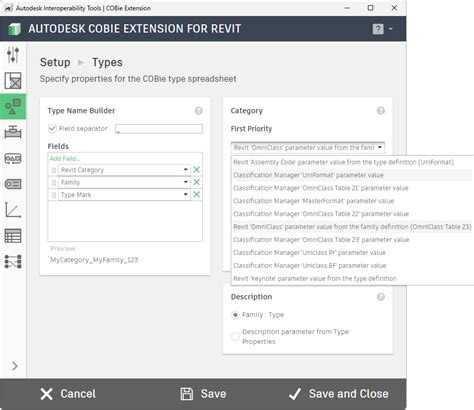This screenshot has height=410, width=474.
Task: Grab the Family row drag handle
Action: (x=54, y=182)
